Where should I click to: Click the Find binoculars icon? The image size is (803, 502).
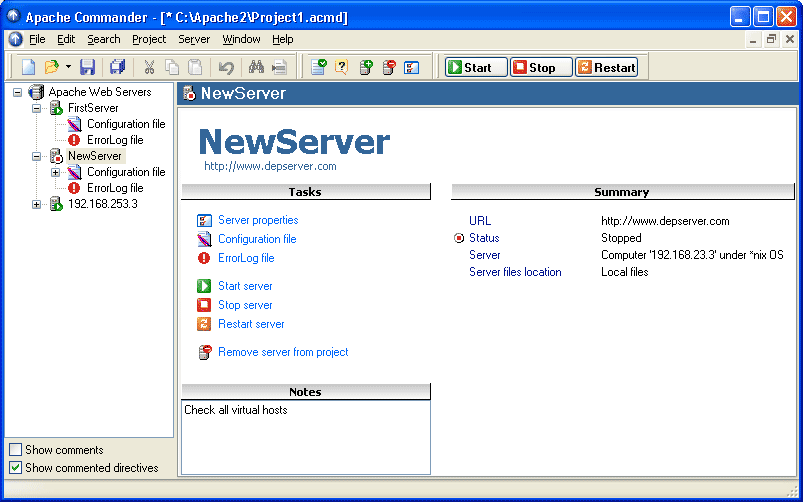tap(256, 67)
